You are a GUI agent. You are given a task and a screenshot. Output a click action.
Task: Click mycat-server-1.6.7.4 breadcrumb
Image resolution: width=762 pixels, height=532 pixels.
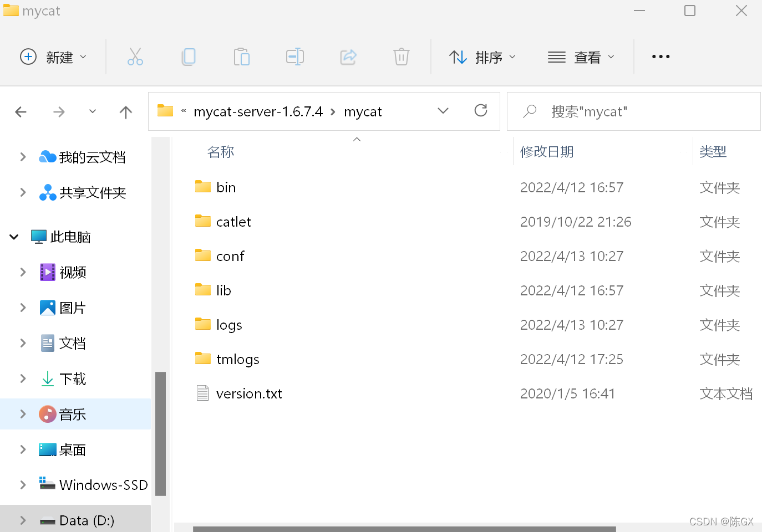tap(258, 112)
